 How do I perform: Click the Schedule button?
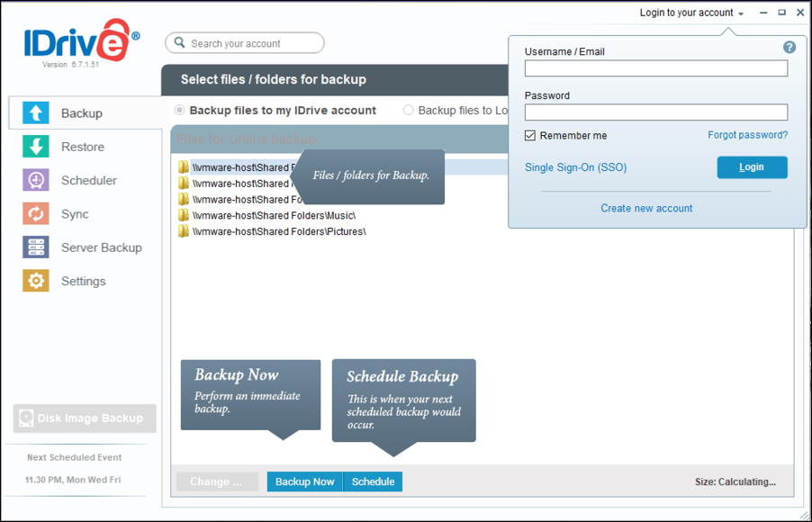click(373, 481)
